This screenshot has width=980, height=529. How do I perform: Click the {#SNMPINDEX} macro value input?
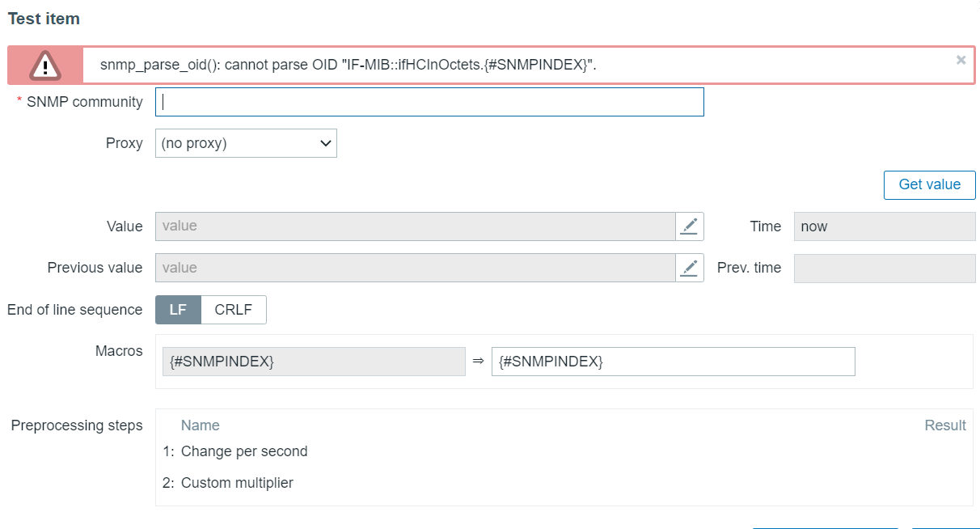pos(673,362)
